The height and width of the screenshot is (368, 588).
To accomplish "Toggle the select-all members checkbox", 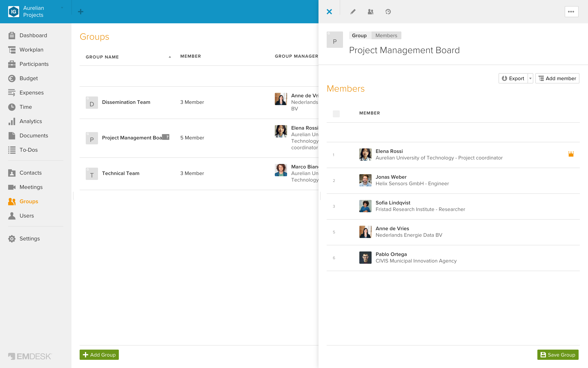I will pos(336,113).
